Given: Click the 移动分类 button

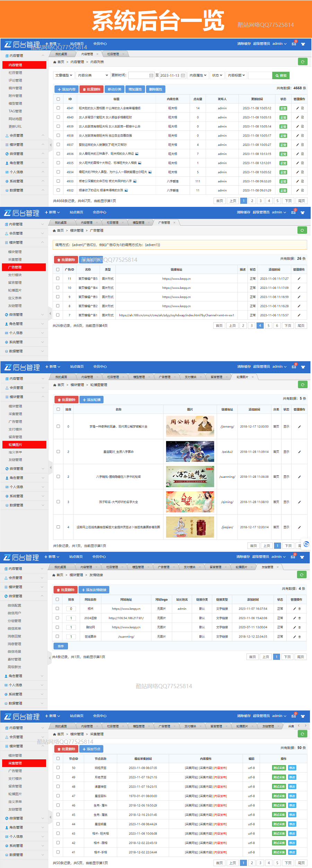Looking at the screenshot, I should (x=114, y=89).
